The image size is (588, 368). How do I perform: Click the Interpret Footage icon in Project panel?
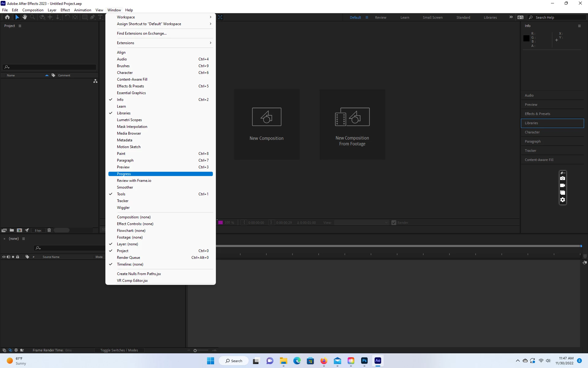click(4, 230)
